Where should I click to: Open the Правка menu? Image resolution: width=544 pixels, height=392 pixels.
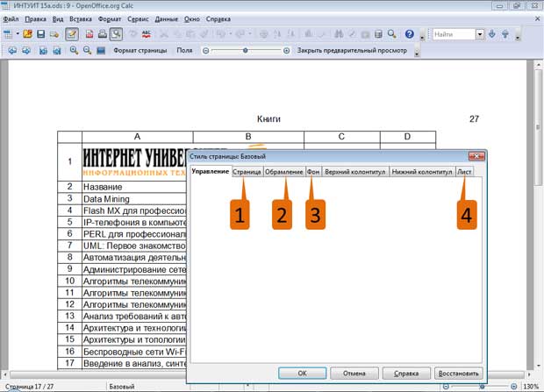pos(36,19)
